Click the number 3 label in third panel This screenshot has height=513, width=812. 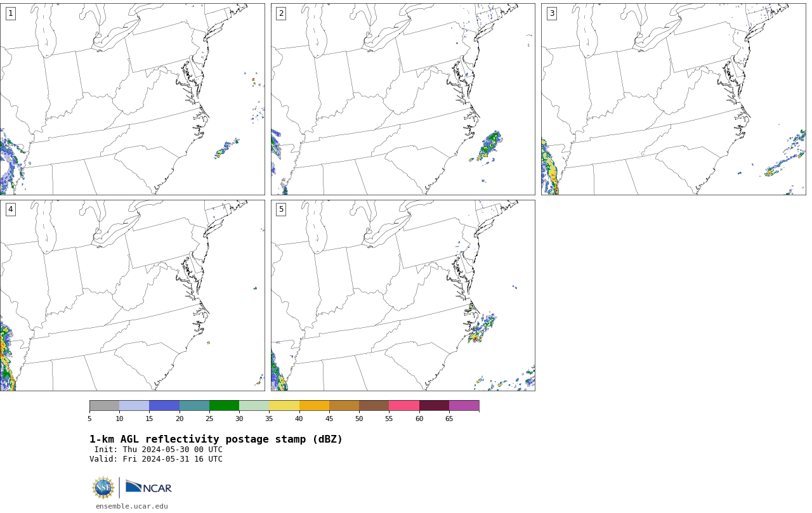click(x=551, y=13)
